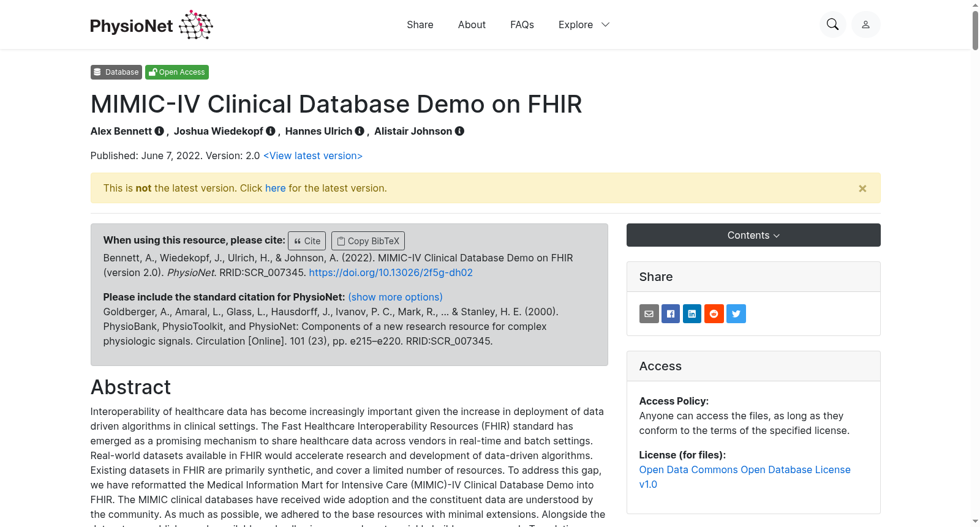Click 'here' link in the warning banner
This screenshot has height=527, width=980.
point(276,188)
